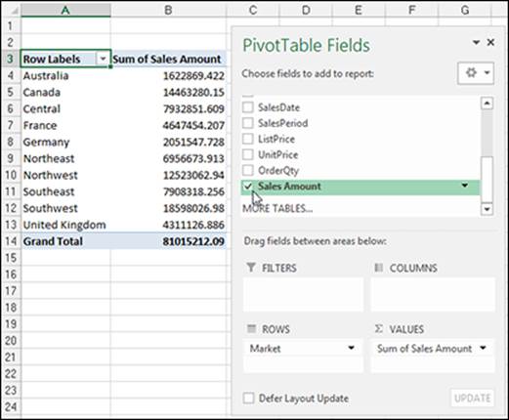Close the PivotTable Fields pane
The image size is (509, 420).
pyautogui.click(x=490, y=42)
